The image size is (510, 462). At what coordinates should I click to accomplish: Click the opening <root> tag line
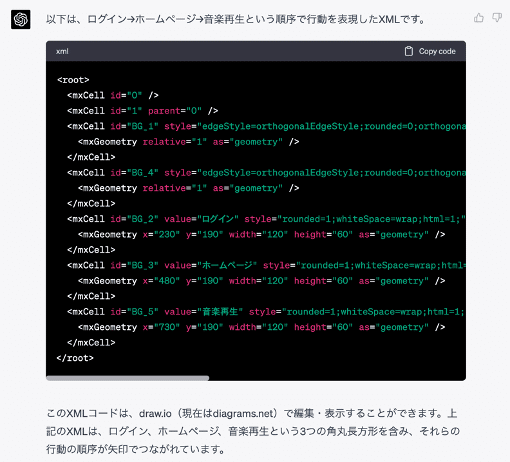pos(73,80)
